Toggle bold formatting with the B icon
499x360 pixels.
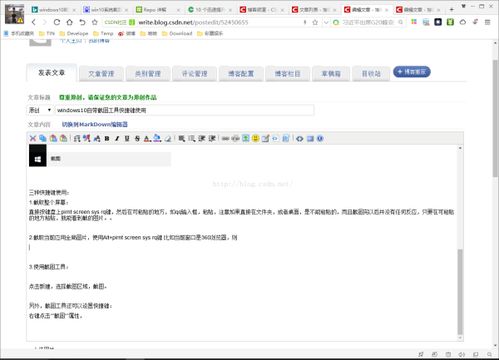[x=107, y=139]
